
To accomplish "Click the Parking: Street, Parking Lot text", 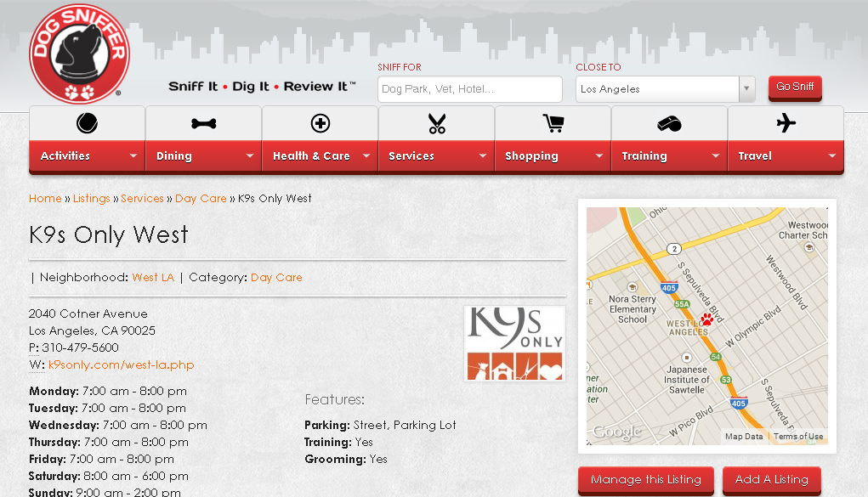I will (380, 425).
